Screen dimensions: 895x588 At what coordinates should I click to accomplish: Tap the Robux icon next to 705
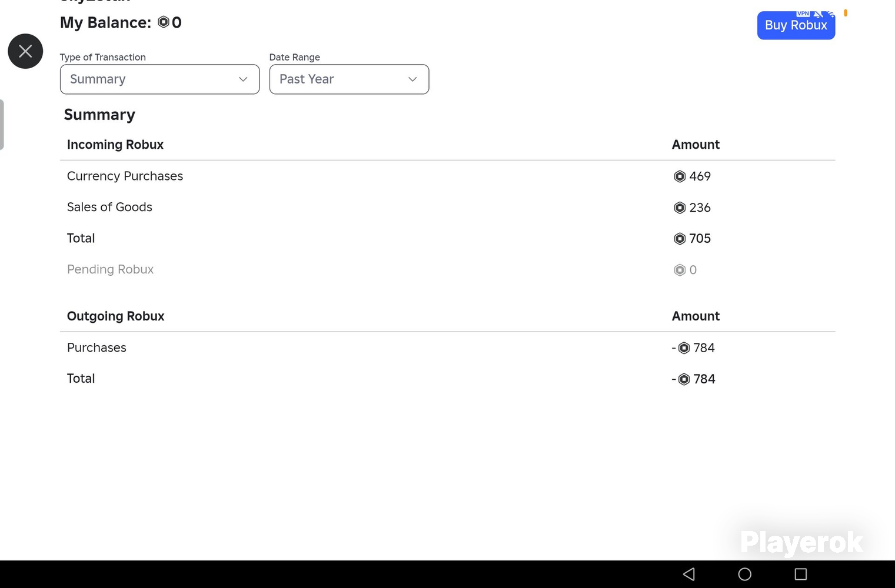tap(680, 239)
